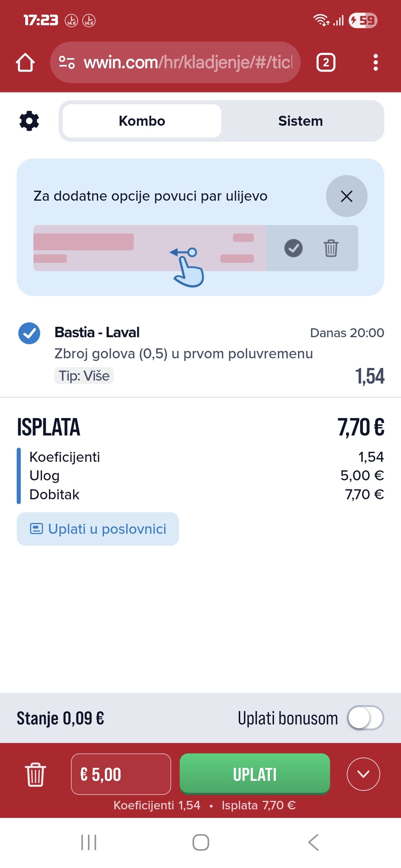Viewport: 401px width, 868px height.
Task: Switch to the Kombo tab
Action: (x=142, y=121)
